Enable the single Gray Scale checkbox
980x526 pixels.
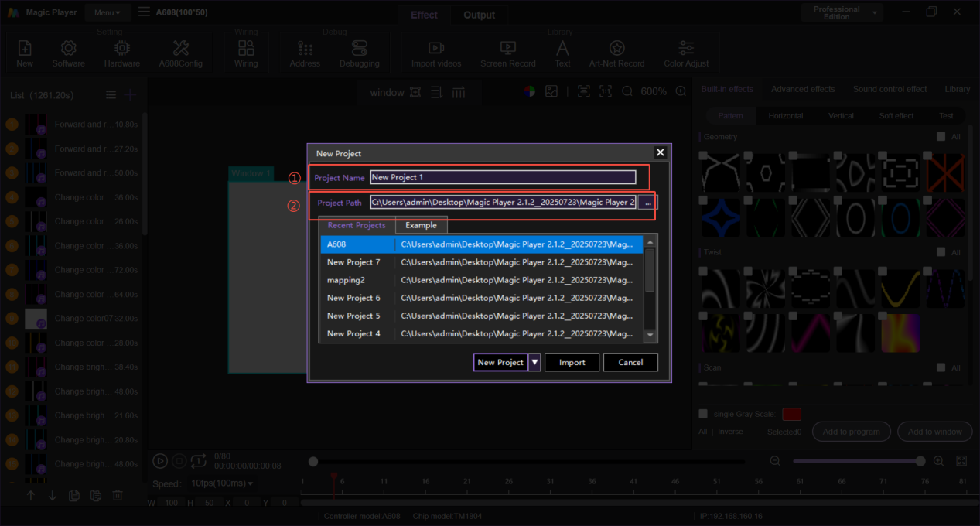tap(703, 414)
